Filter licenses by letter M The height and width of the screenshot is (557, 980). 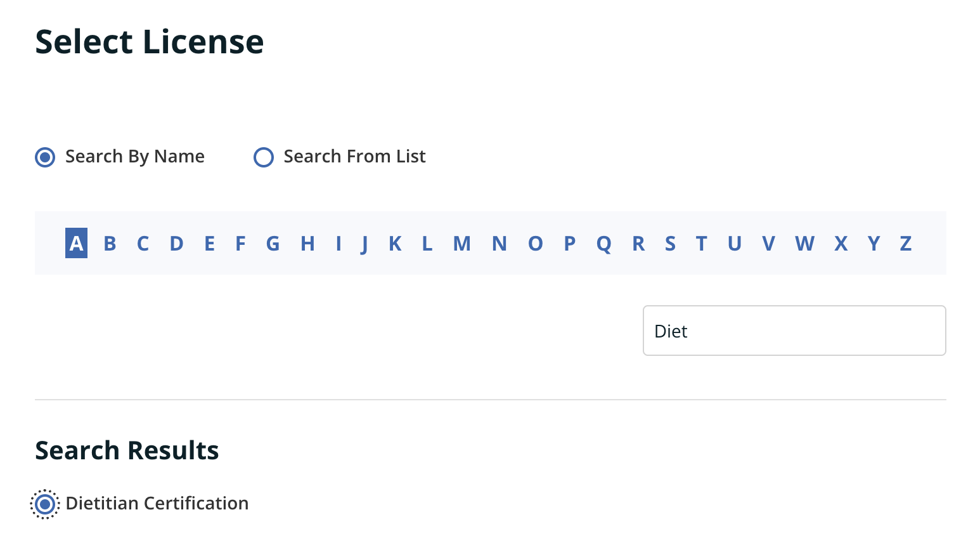461,244
